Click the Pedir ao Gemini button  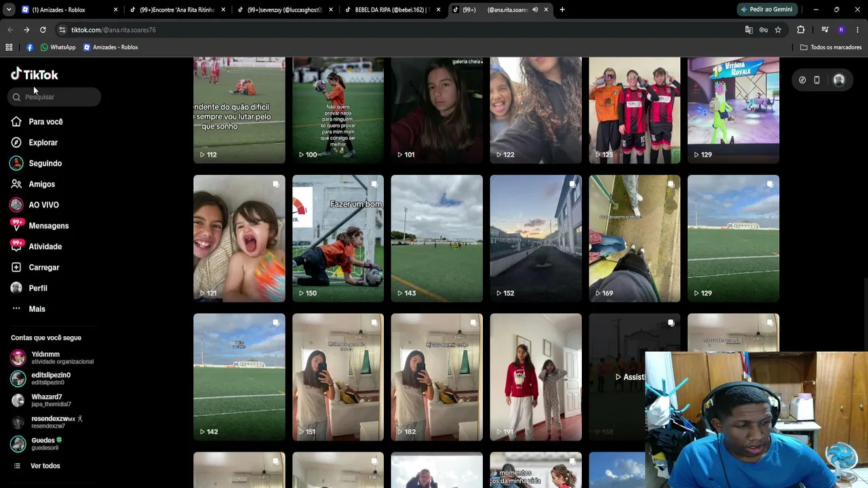click(x=766, y=9)
